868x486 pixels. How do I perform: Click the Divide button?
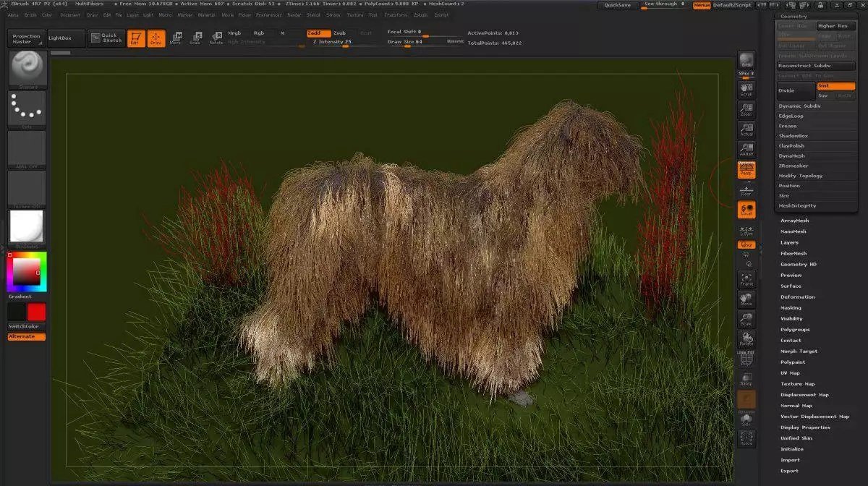click(796, 90)
